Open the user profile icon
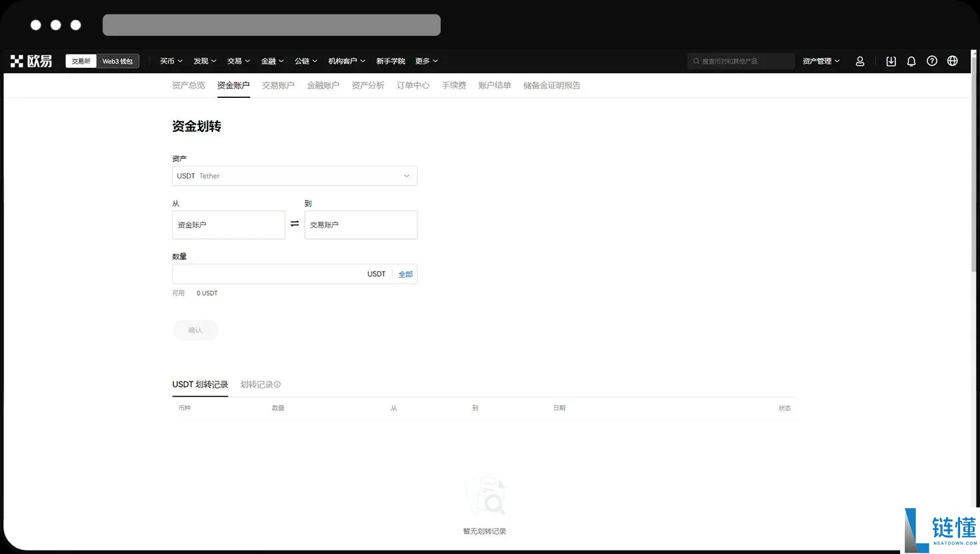This screenshot has height=554, width=980. point(859,61)
